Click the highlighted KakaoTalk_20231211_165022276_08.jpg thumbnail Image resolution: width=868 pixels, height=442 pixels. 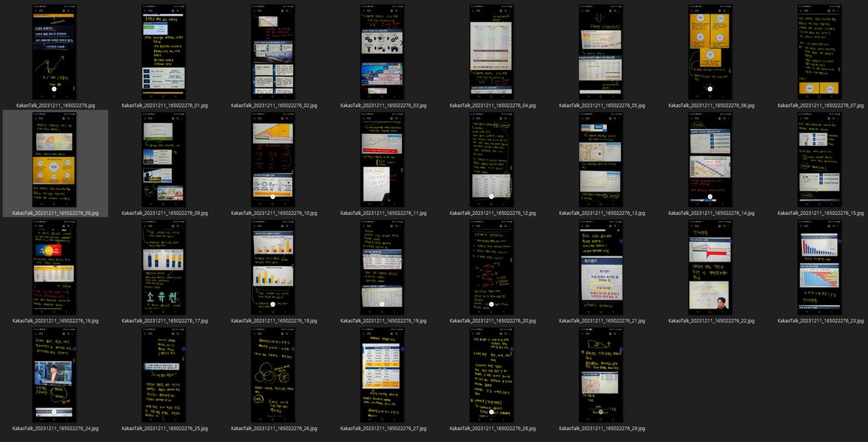pos(55,160)
